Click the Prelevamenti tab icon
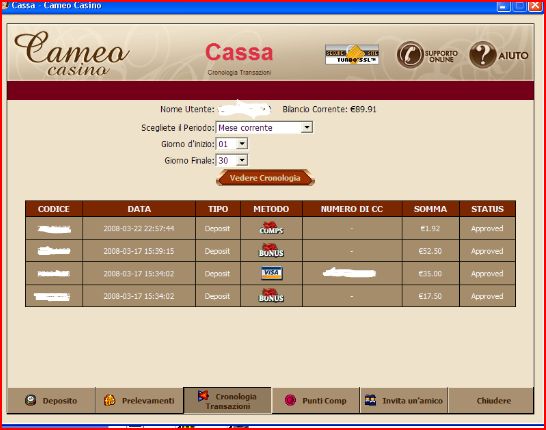The height and width of the screenshot is (430, 546). click(x=109, y=400)
